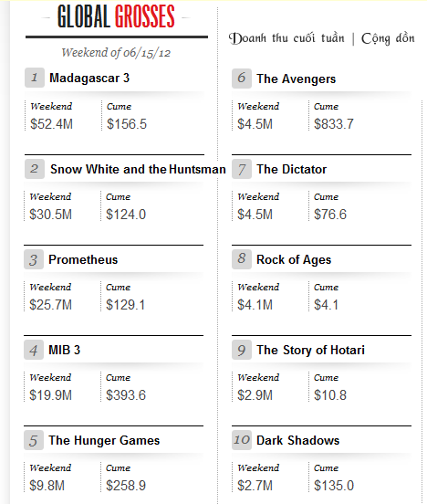The height and width of the screenshot is (504, 427).
Task: Click the rank 4 badge beside MIB 3
Action: click(34, 350)
